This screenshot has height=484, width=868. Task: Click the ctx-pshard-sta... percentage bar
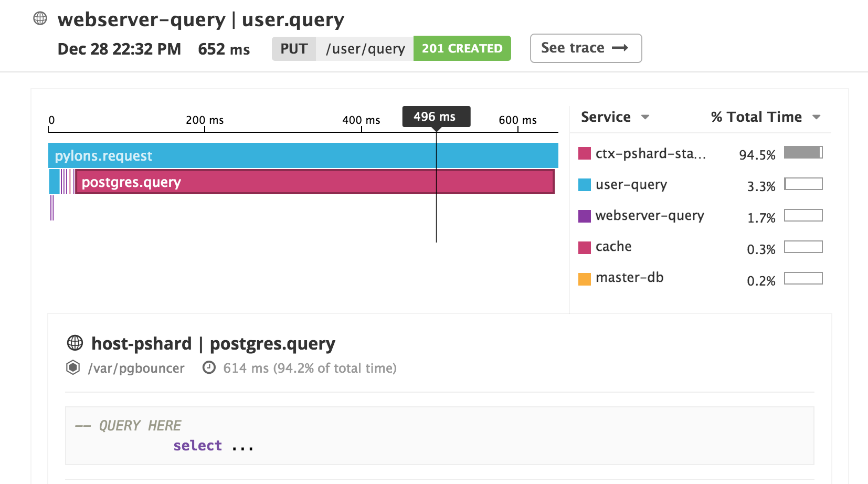point(803,153)
